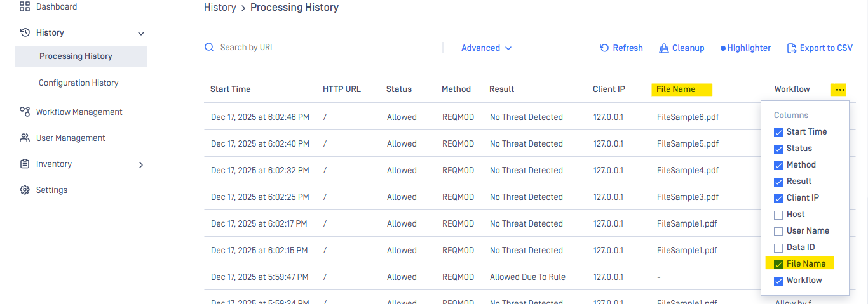868x304 pixels.
Task: Click the History clock icon
Action: tap(25, 32)
